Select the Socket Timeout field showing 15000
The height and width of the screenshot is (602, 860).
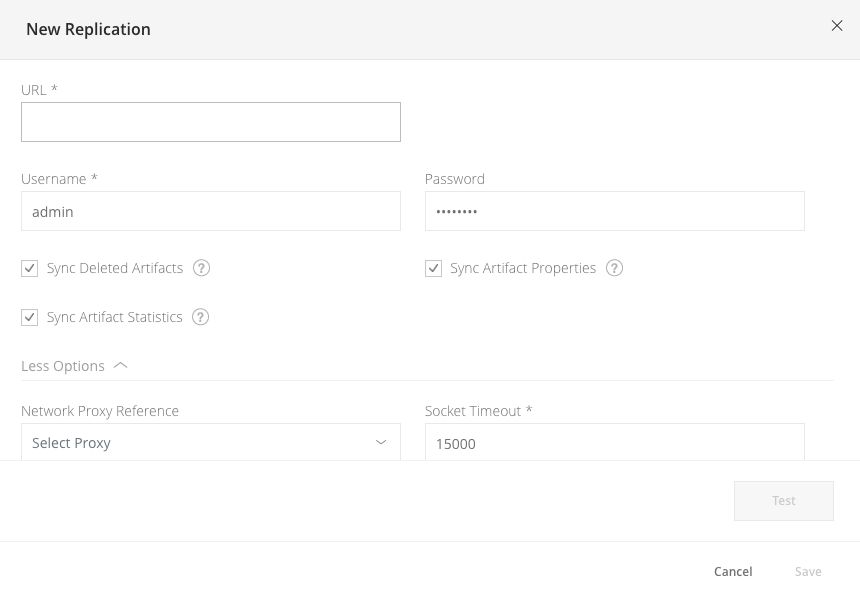[614, 442]
